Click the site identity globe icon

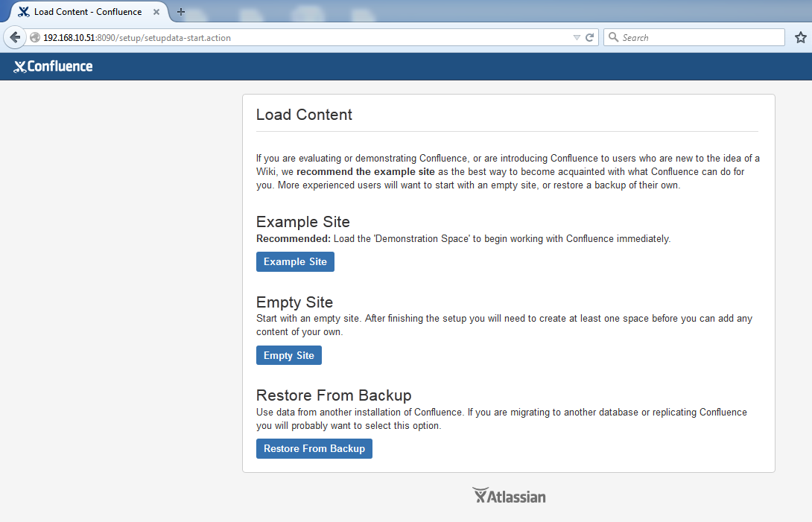pos(34,37)
